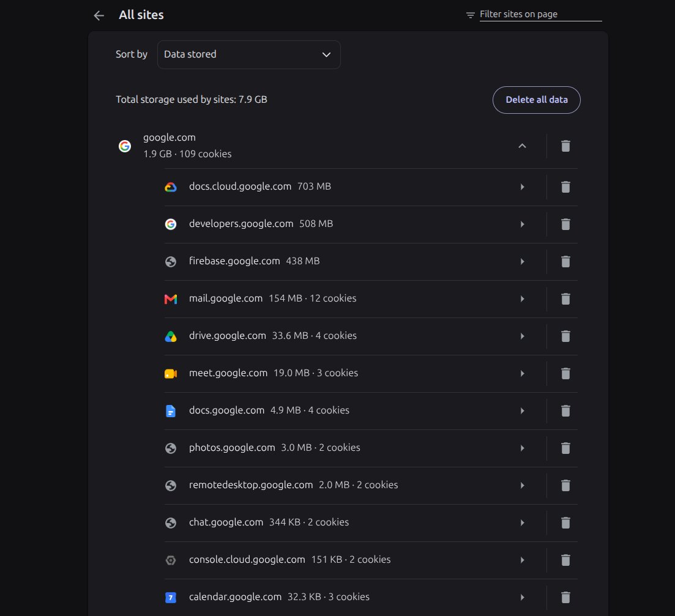Viewport: 675px width, 616px height.
Task: Expand developers.google.com details arrow
Action: [522, 224]
